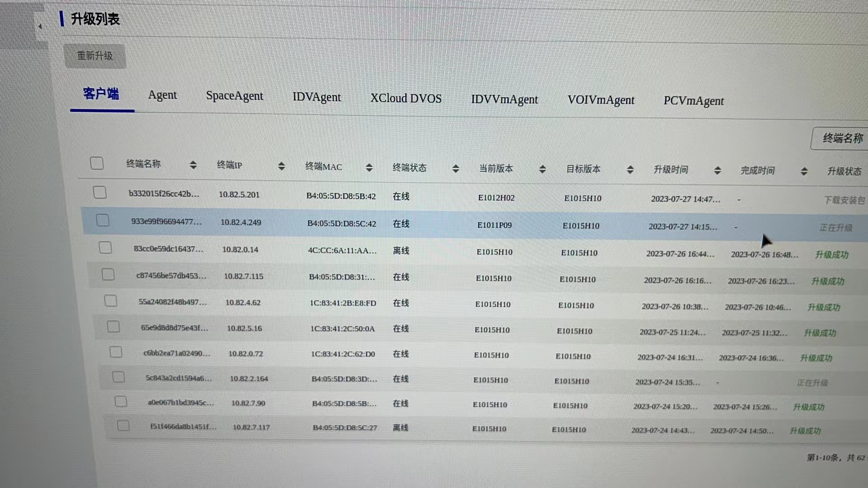
Task: Check row with IP 10.82.5.201
Action: pyautogui.click(x=100, y=192)
